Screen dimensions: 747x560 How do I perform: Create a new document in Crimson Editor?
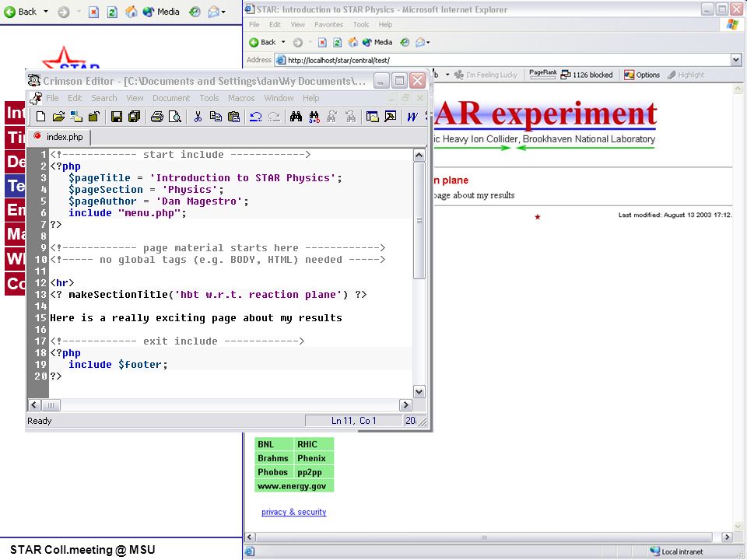tap(41, 116)
